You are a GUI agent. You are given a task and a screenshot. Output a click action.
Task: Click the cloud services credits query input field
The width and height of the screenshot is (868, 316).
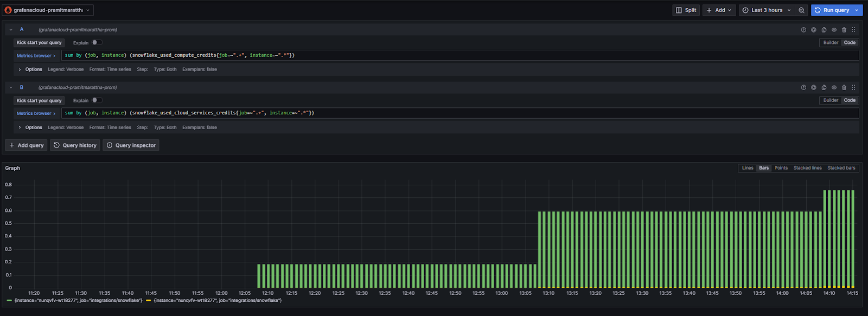tap(460, 113)
